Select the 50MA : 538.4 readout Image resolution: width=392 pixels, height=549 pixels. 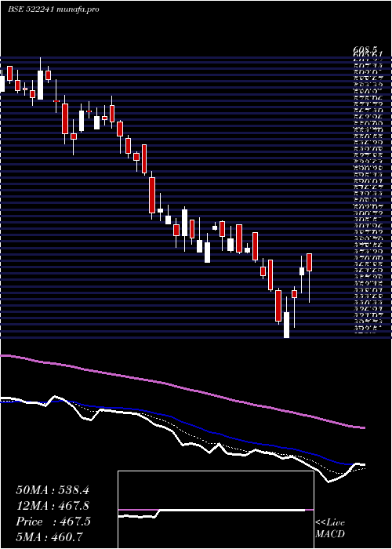53,490
